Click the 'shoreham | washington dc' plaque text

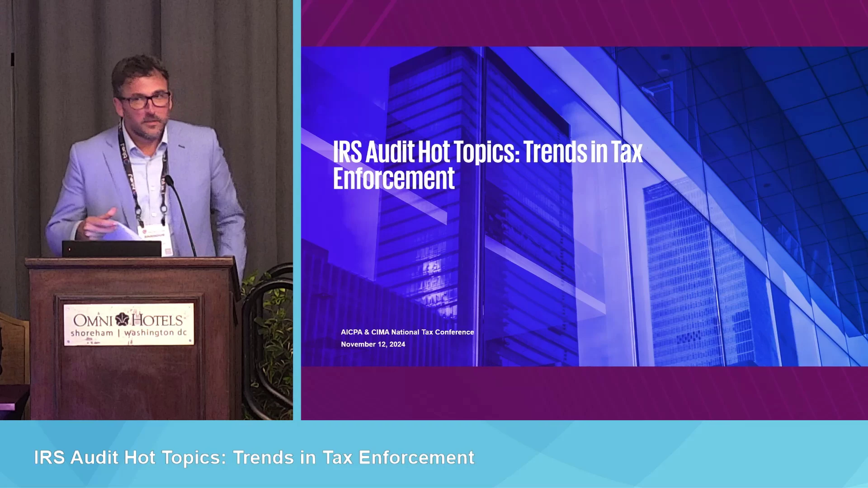pos(129,333)
